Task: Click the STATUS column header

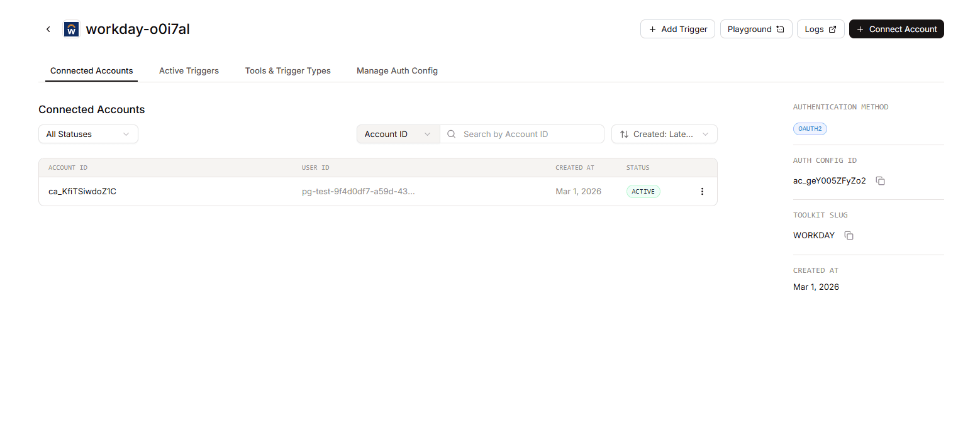Action: (x=638, y=168)
